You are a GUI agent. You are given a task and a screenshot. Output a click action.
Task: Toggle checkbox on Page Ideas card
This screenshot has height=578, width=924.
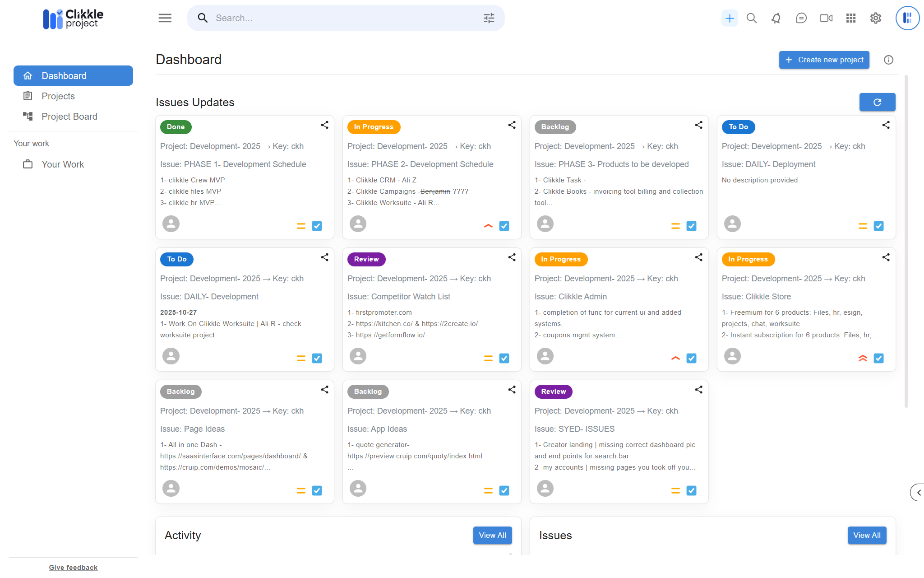[317, 490]
